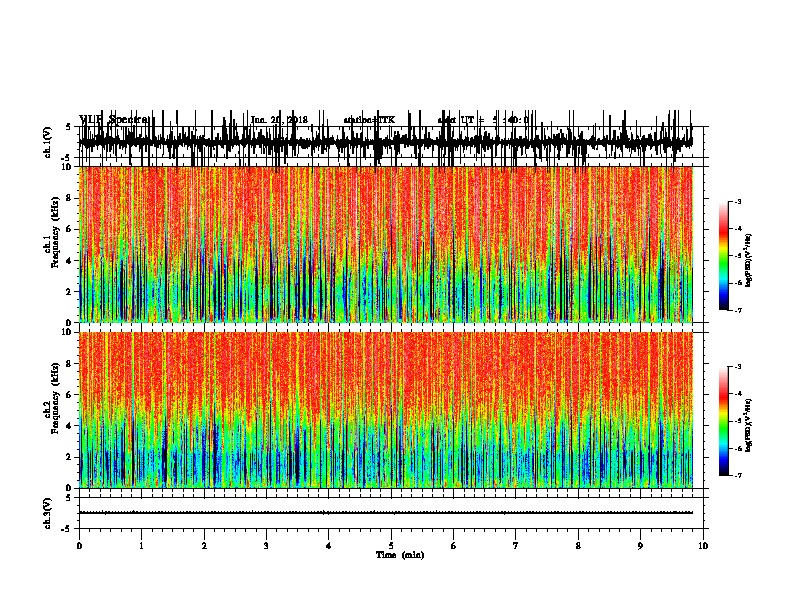
Task: Click time tick '8' on x-axis
Action: point(578,546)
